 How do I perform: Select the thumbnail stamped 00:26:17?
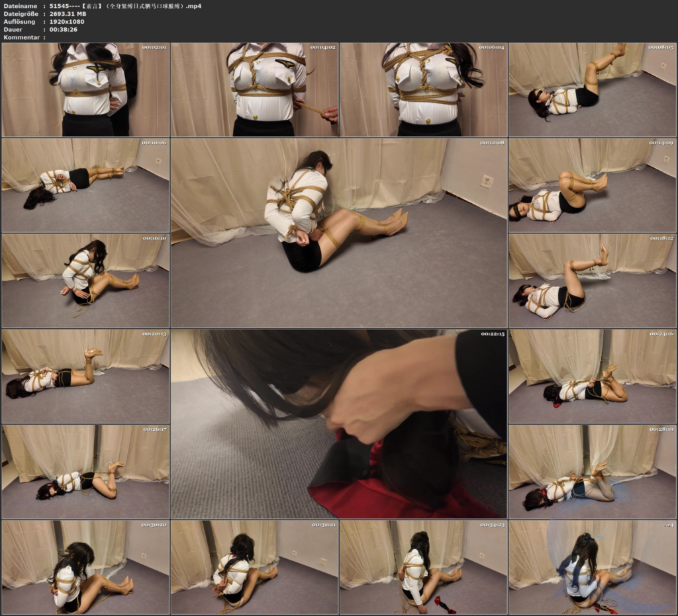click(85, 472)
